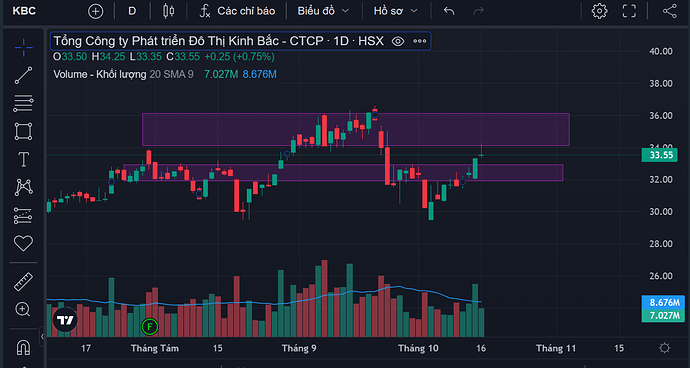Select the rectangle shape tool

pos(23,131)
